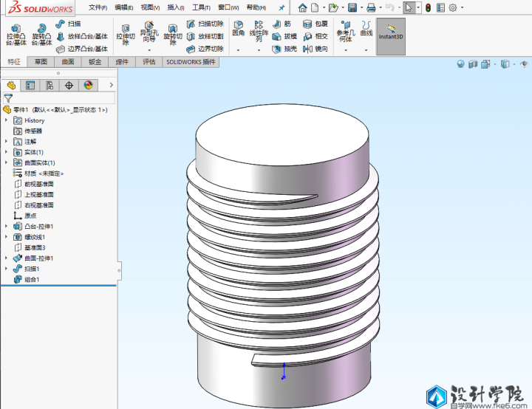
Task: Expand the 凸台-拉伸1 feature node
Action: click(7, 227)
